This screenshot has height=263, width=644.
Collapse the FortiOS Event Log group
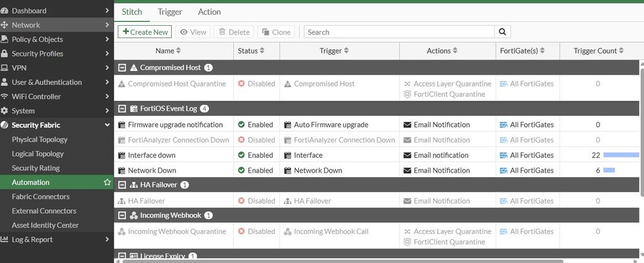point(122,108)
